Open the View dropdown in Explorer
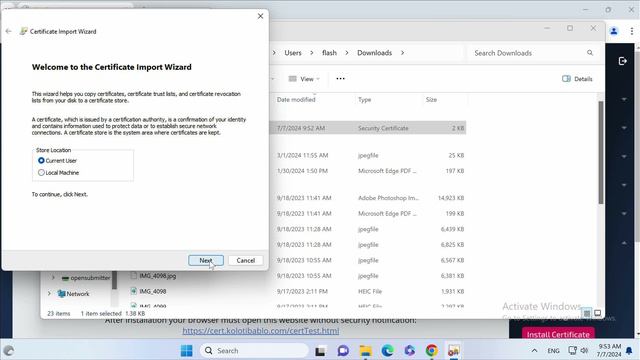This screenshot has height=360, width=640. pos(304,79)
